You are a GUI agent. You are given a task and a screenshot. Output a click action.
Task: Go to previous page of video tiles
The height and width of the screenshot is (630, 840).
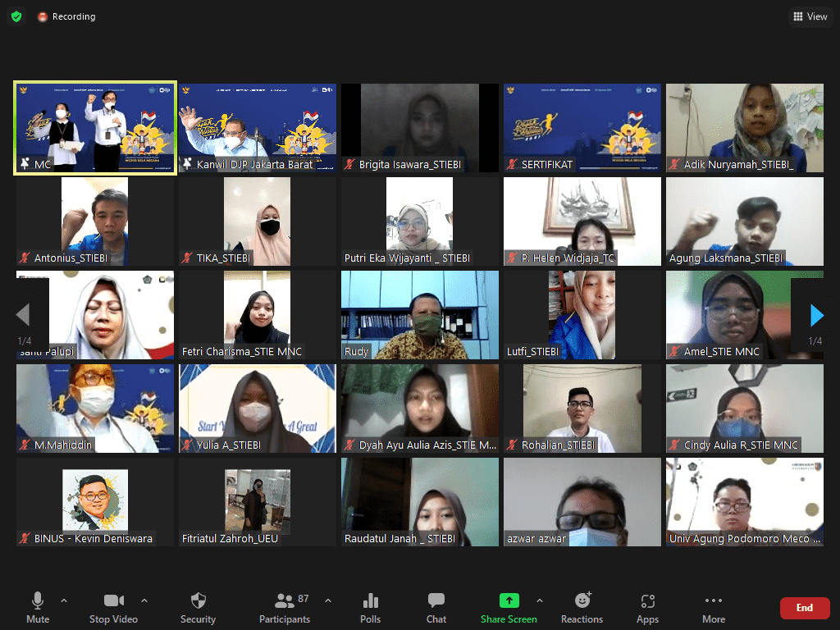[23, 315]
